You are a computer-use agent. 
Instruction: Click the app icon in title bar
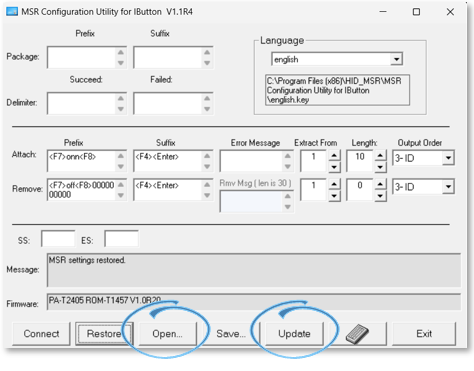12,12
